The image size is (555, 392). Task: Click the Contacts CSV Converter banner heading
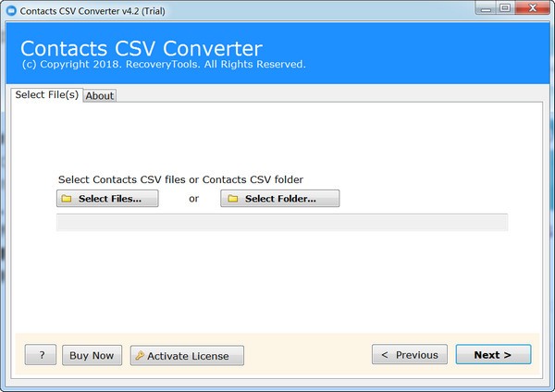pyautogui.click(x=141, y=48)
